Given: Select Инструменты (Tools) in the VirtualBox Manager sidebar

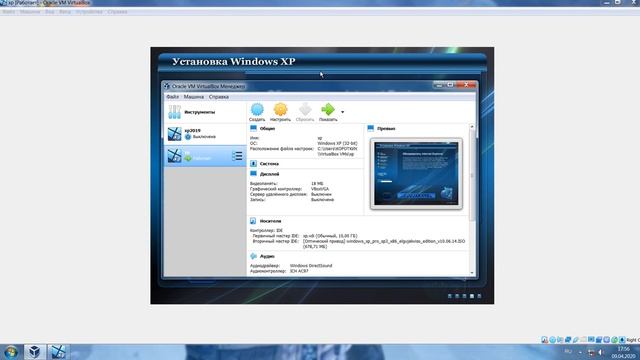Looking at the screenshot, I should coord(205,112).
